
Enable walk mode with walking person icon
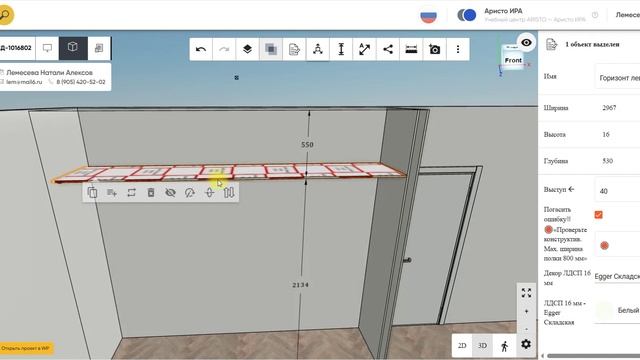[x=504, y=346]
